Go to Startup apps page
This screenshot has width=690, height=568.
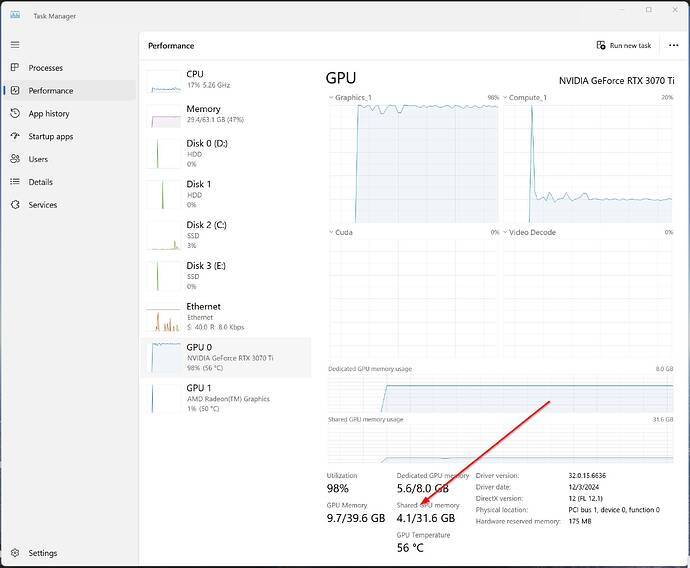pyautogui.click(x=50, y=136)
